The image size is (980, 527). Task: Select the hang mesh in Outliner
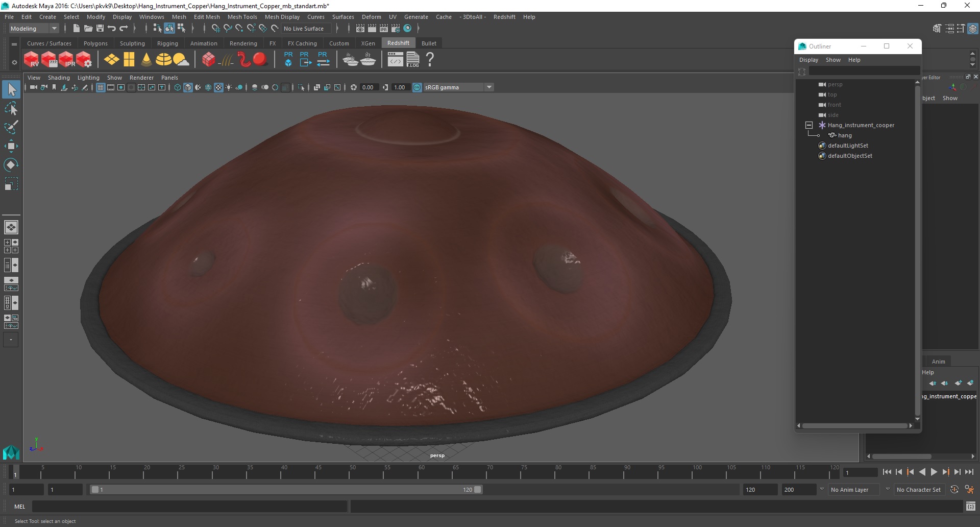[845, 135]
